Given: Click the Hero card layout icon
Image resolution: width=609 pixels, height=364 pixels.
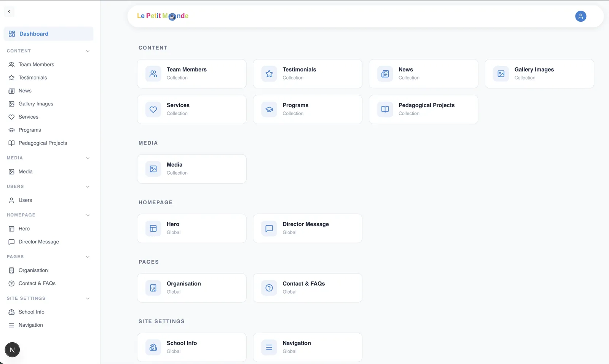Looking at the screenshot, I should tap(153, 229).
